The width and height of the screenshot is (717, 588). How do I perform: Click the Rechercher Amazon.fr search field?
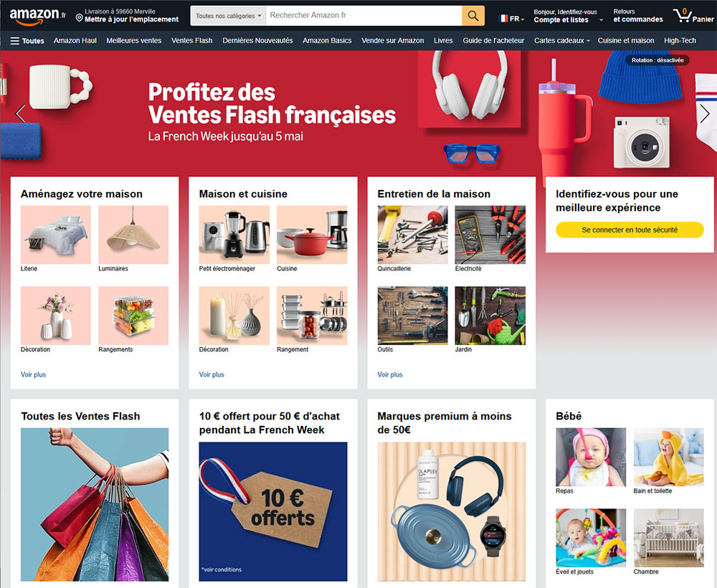(364, 16)
